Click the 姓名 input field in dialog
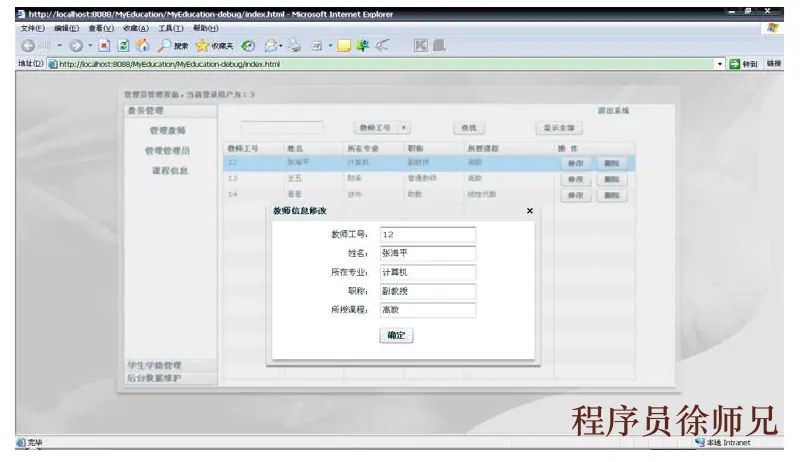 (428, 253)
